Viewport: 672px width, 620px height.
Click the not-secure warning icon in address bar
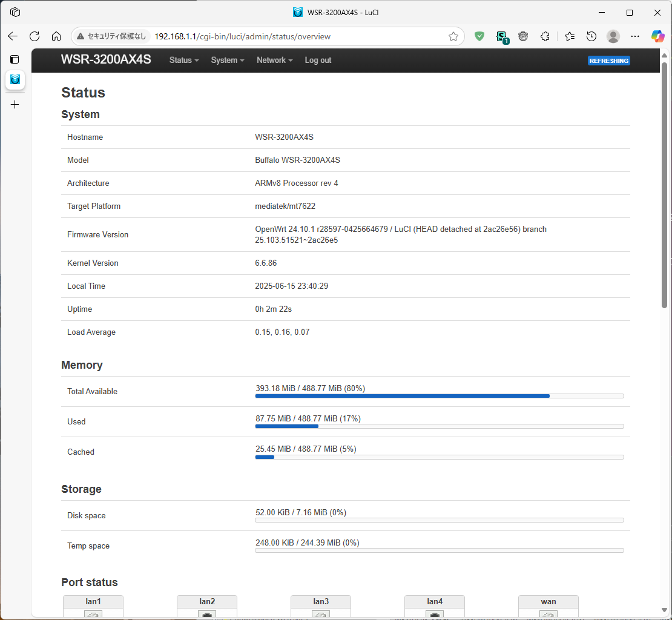[81, 36]
